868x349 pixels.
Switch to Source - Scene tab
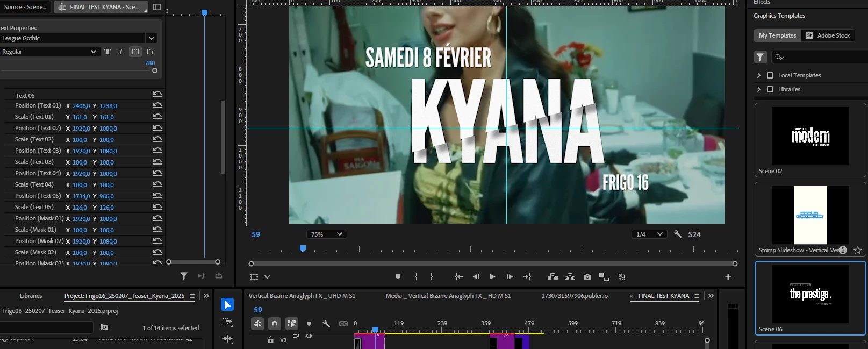(25, 7)
